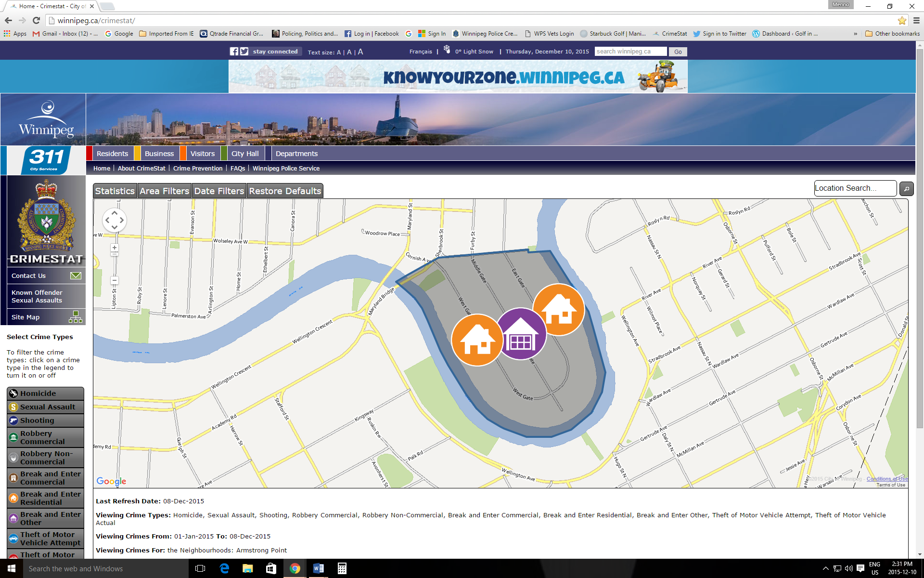Open the Area Filters dropdown
Viewport: 924px width, 578px height.
(164, 191)
